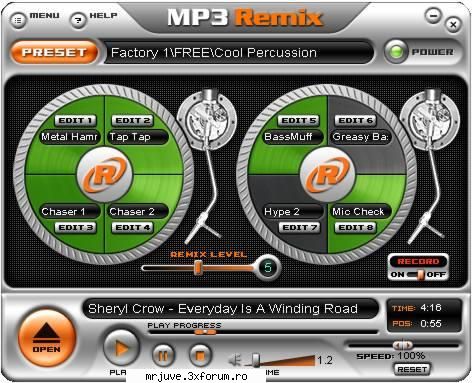Click the EDIT 8 button
This screenshot has width=473, height=383.
tap(356, 228)
